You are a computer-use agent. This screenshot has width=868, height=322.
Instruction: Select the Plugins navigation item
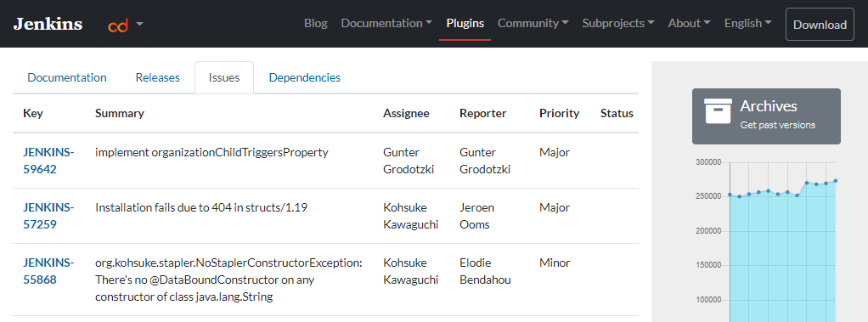click(x=465, y=23)
